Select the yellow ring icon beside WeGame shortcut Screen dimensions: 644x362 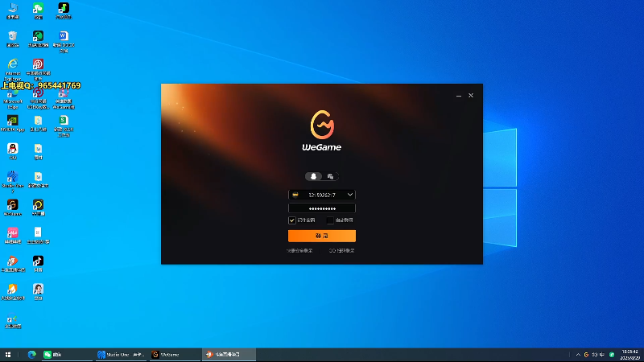pyautogui.click(x=38, y=208)
